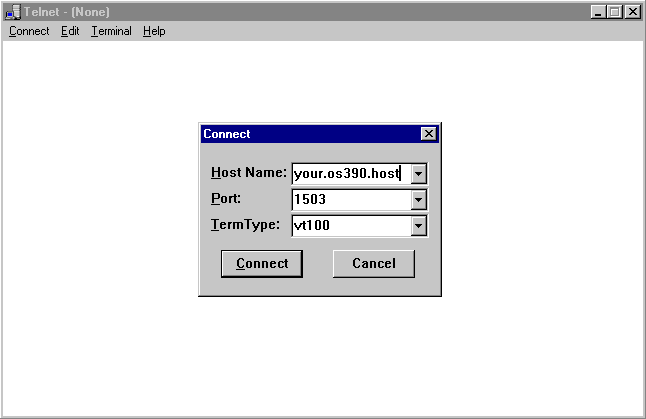Expand the Port dropdown list
The image size is (646, 419).
(x=419, y=200)
